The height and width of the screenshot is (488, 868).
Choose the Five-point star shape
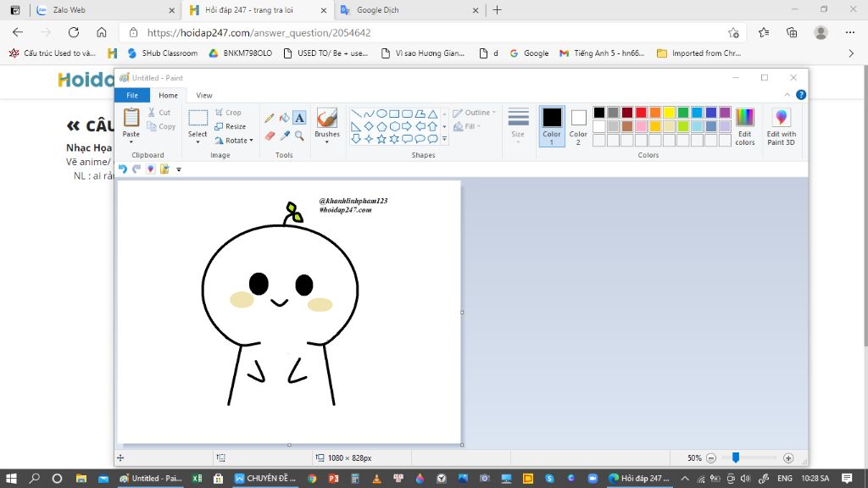tap(381, 139)
